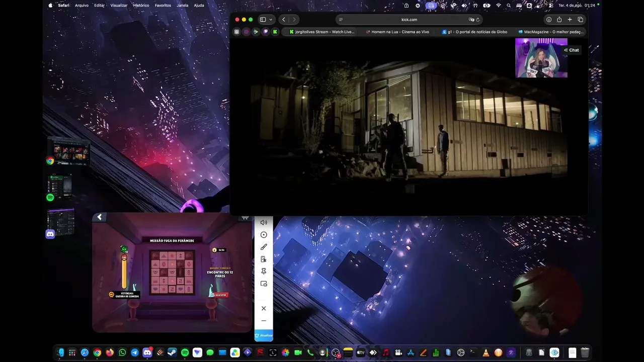This screenshot has width=644, height=362.
Task: Toggle the pin icon in the side toolbar
Action: point(264,271)
